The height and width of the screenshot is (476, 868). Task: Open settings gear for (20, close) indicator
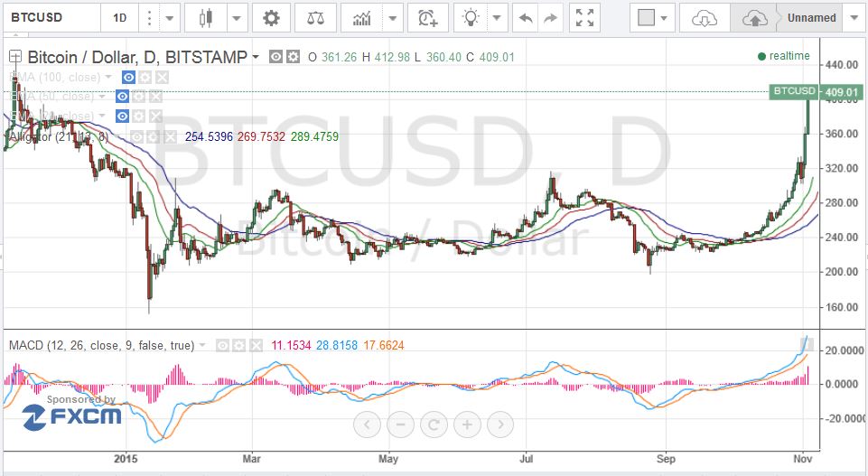(x=139, y=116)
